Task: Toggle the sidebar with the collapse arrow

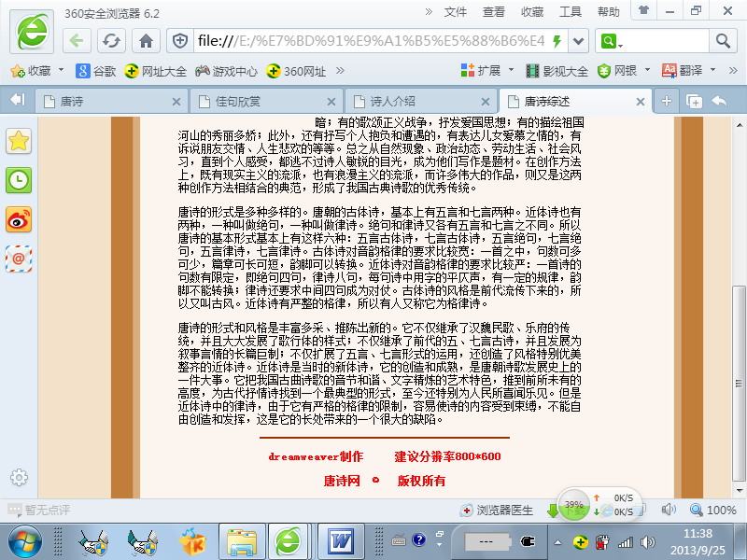Action: pos(16,100)
